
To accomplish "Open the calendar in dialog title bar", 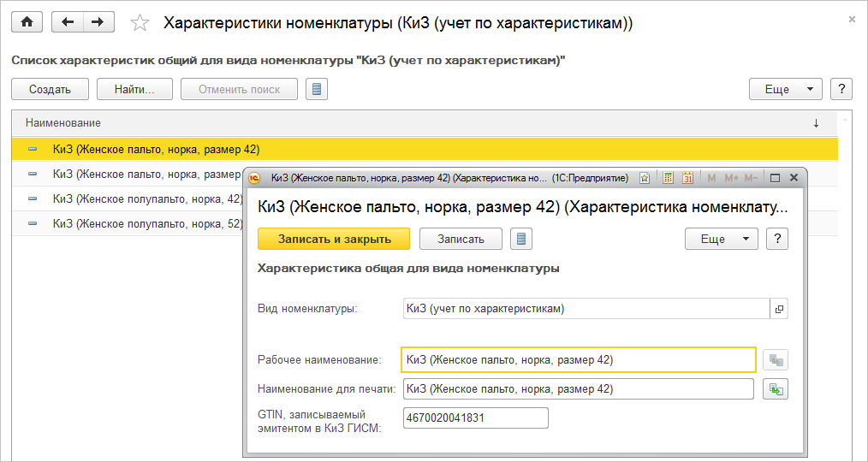I will [x=687, y=178].
